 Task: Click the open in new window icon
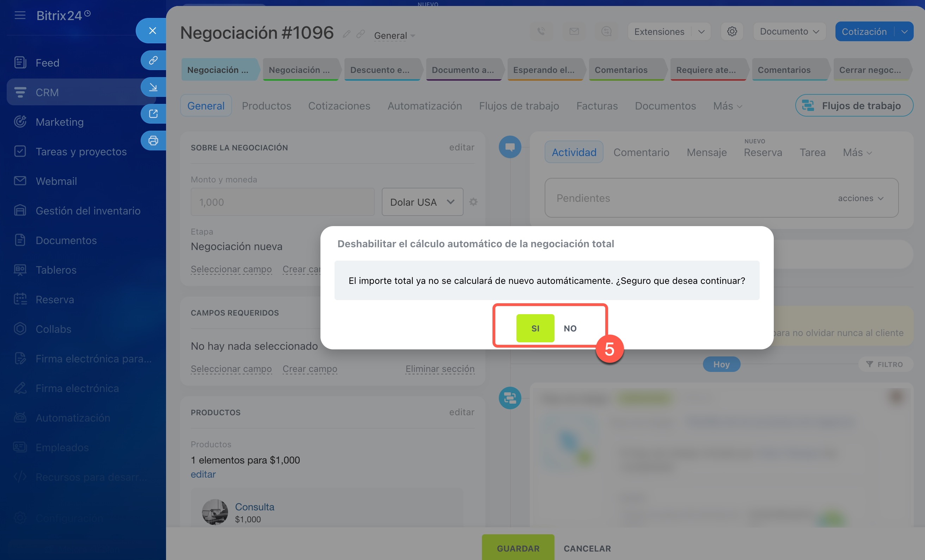click(153, 114)
